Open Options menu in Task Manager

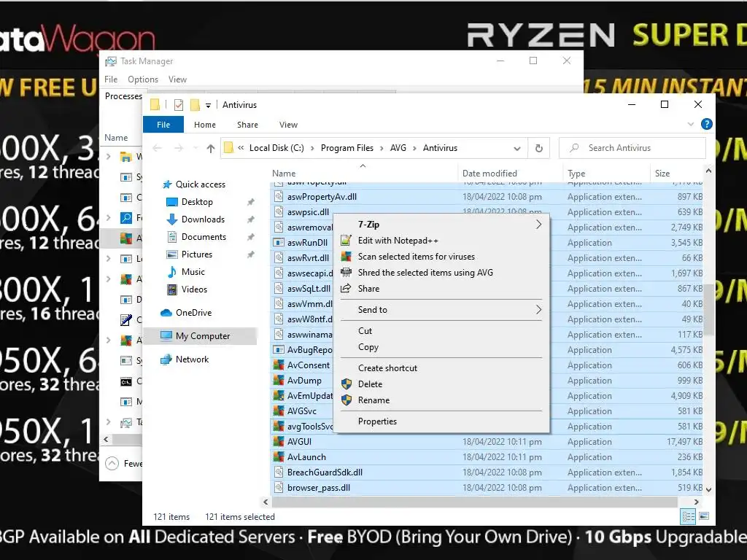[x=142, y=79]
